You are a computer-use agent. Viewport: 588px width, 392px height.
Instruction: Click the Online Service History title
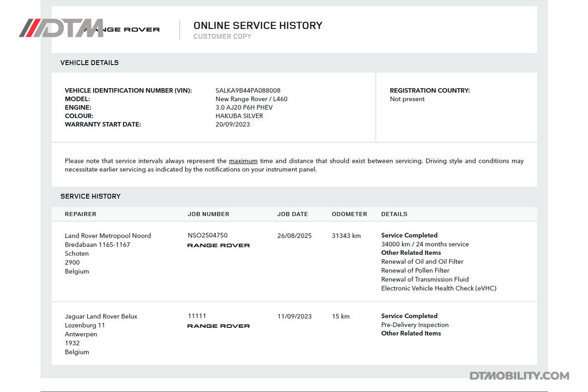tap(258, 25)
